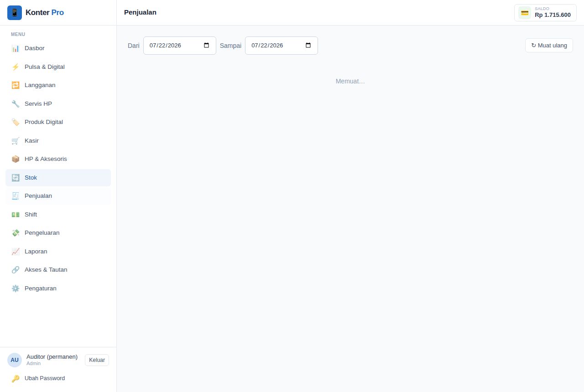Click the key icon for Ubah Password
Image resolution: width=584 pixels, height=392 pixels.
click(x=16, y=378)
